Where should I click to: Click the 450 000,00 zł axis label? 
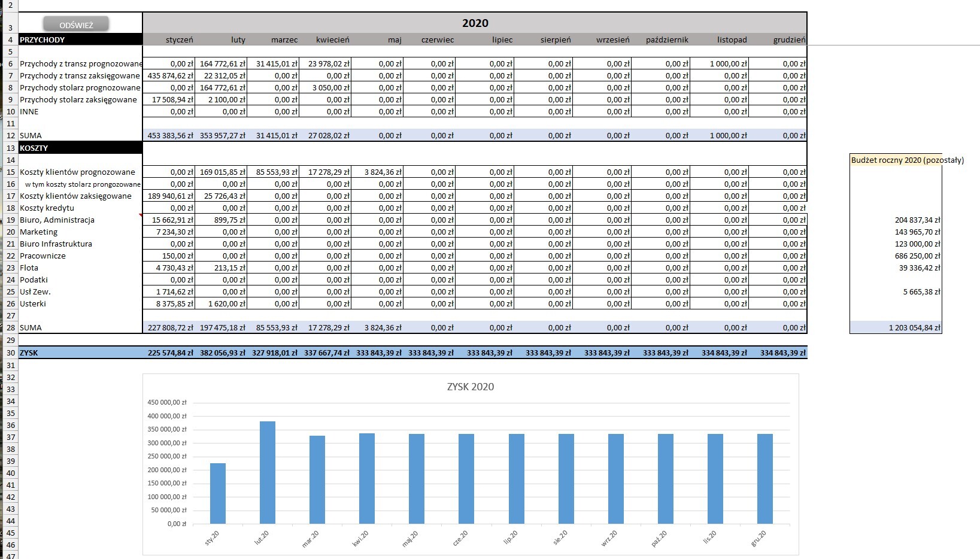coord(167,402)
